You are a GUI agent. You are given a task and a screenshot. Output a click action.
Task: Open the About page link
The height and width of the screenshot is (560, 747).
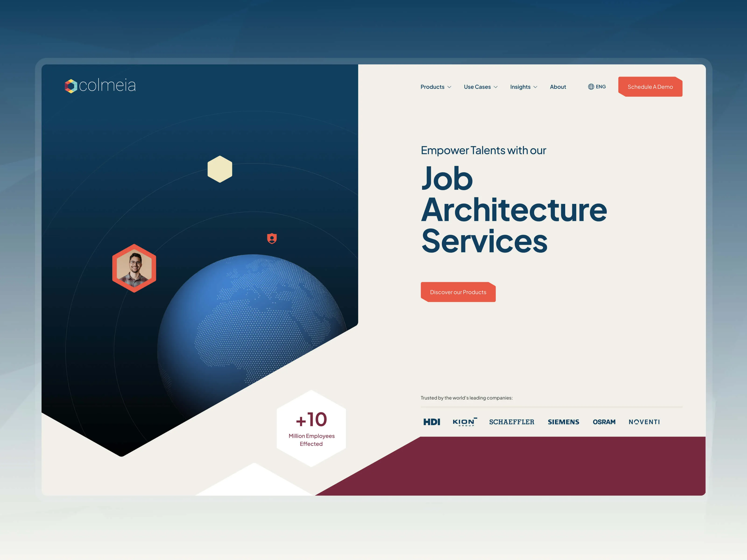tap(558, 87)
